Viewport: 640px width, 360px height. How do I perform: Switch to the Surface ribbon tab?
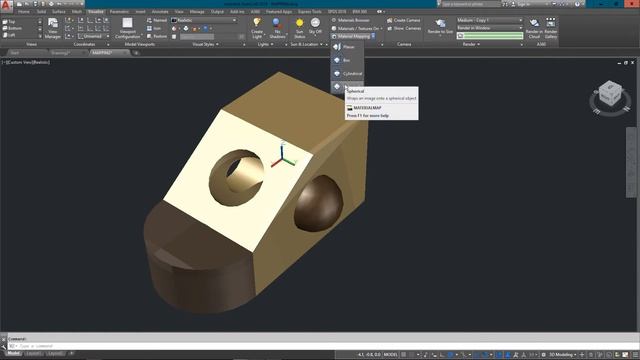point(59,11)
